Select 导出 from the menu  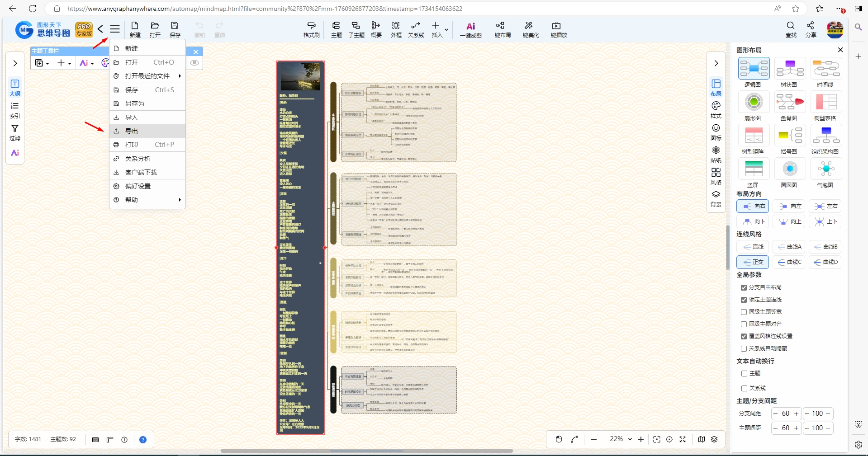(148, 131)
